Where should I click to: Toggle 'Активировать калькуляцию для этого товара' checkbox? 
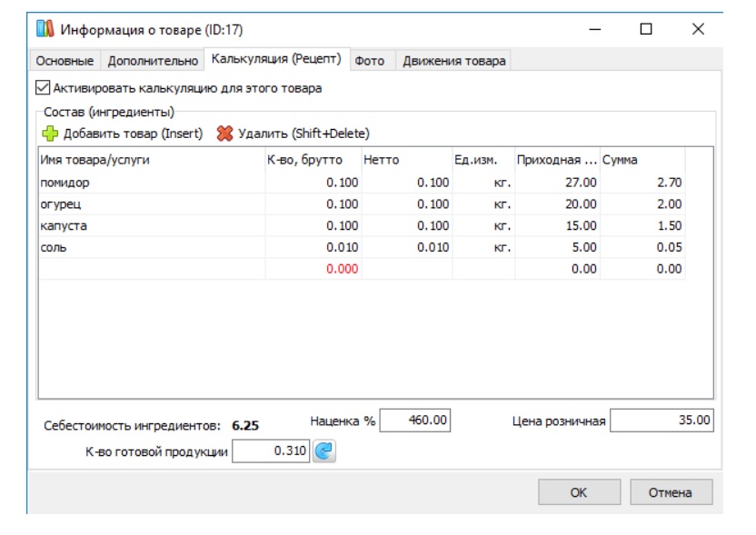coord(43,88)
